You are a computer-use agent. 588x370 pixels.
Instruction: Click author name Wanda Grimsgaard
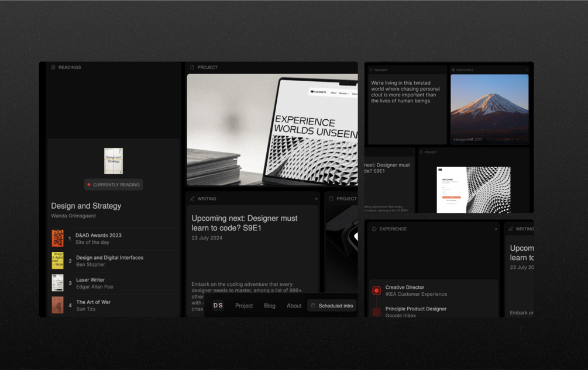coord(73,216)
